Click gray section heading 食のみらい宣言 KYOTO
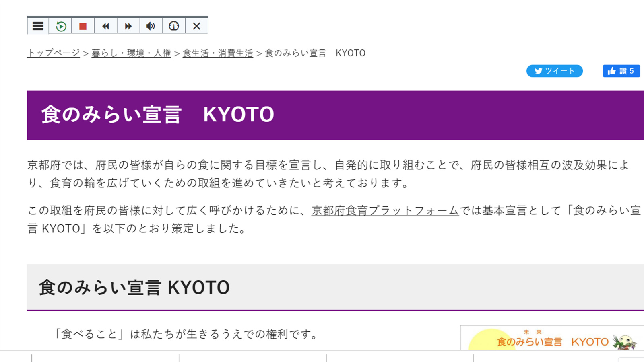Image resolution: width=644 pixels, height=362 pixels. 134,288
